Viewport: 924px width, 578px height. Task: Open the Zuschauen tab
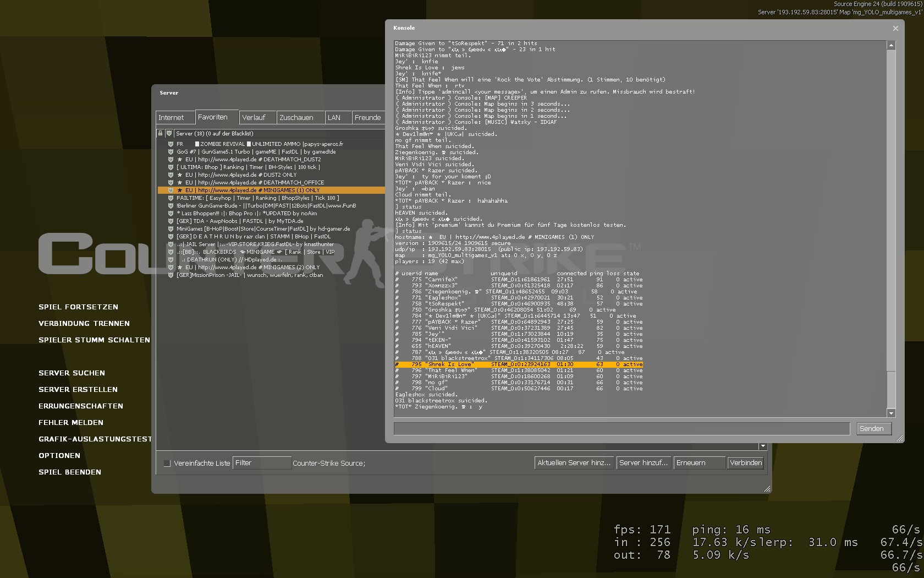300,118
